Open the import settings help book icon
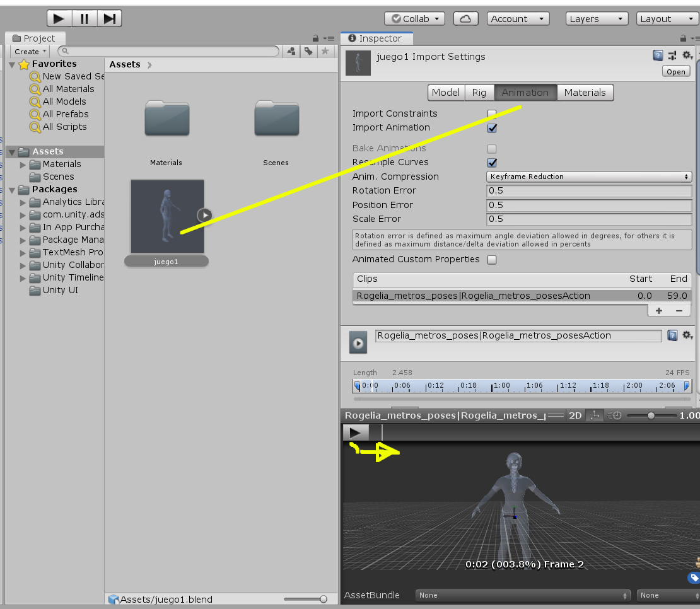 coord(658,55)
